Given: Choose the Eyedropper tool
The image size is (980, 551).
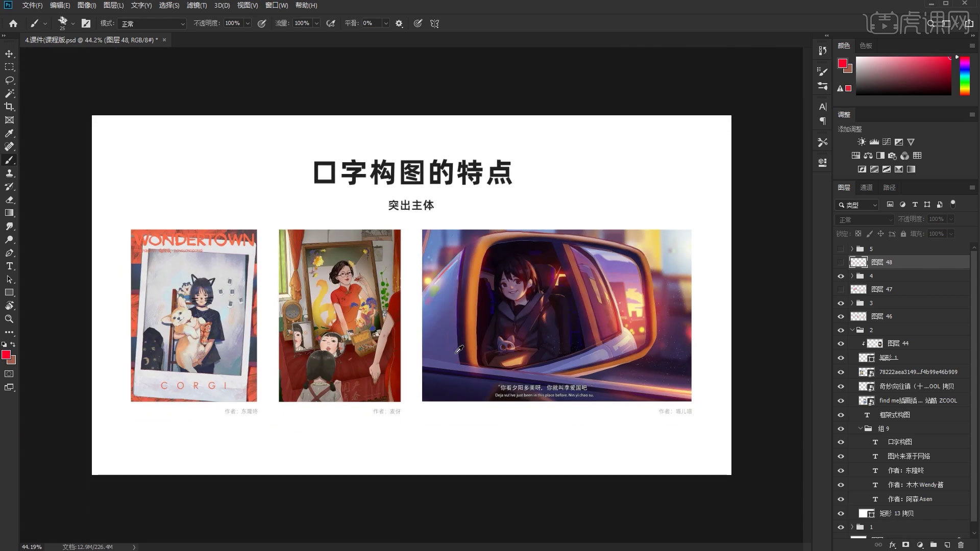Looking at the screenshot, I should tap(9, 133).
